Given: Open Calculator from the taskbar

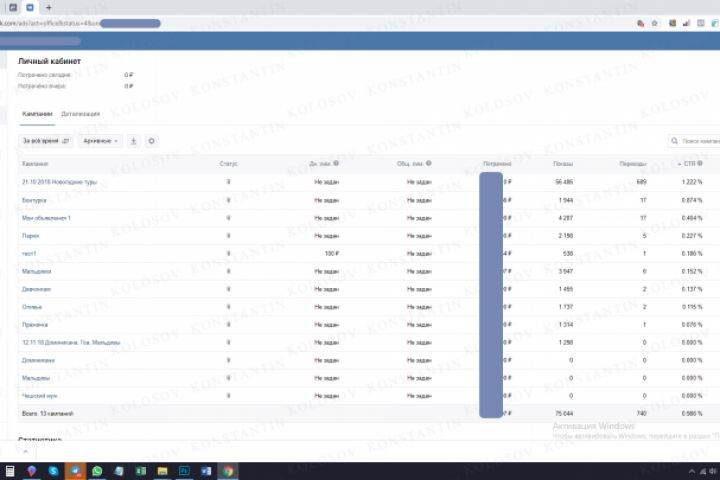Looking at the screenshot, I should [10, 471].
